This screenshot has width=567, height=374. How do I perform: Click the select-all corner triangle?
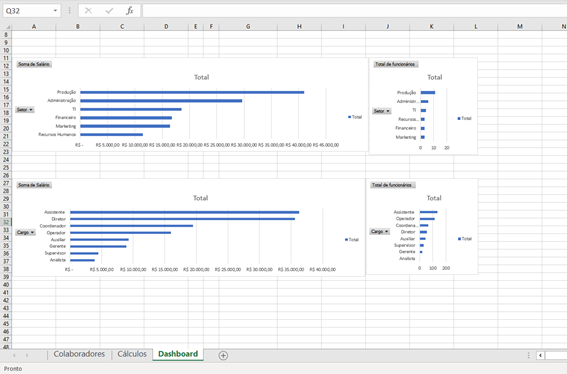coord(7,26)
